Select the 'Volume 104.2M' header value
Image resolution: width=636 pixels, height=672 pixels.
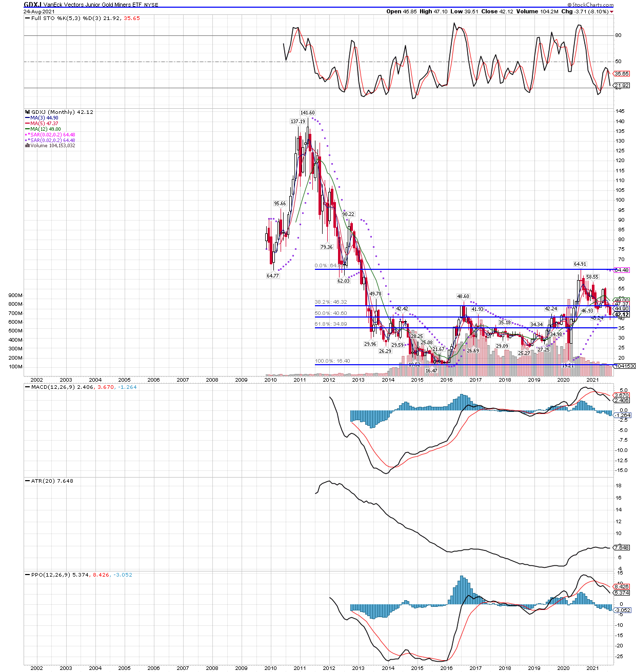point(538,11)
